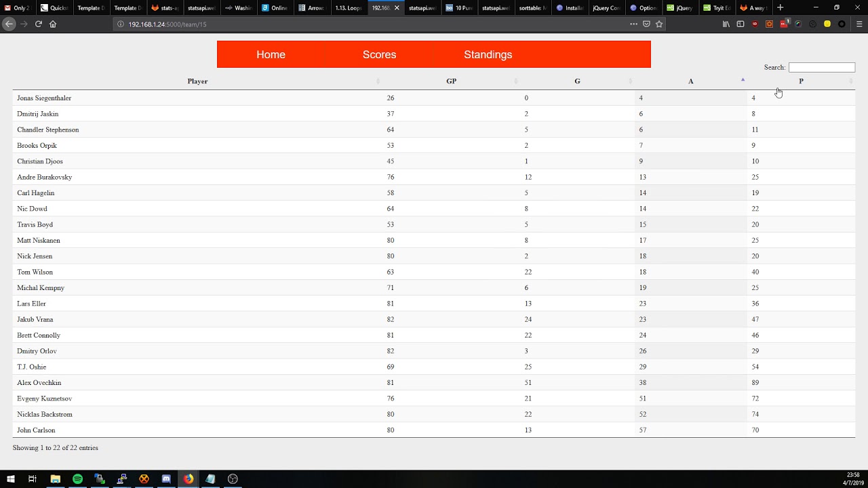Switch to the 'jQuery Core' tab
This screenshot has width=868, height=488.
[606, 7]
